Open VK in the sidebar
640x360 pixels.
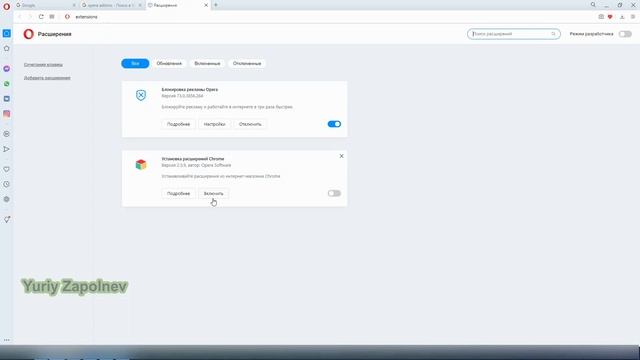coord(7,99)
